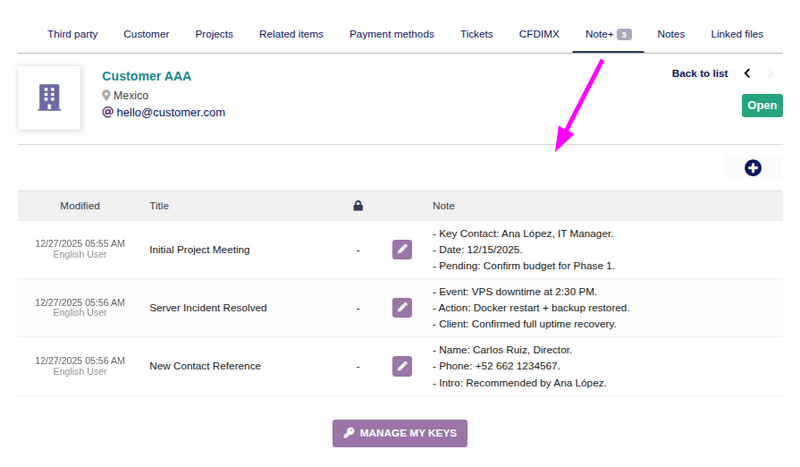
Task: Switch to the Tickets tab
Action: tap(476, 34)
